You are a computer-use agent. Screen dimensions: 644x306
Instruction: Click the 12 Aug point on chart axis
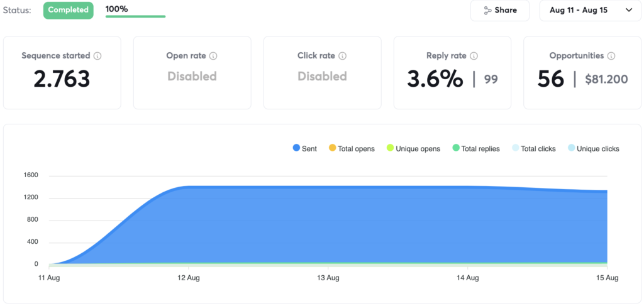pyautogui.click(x=189, y=277)
